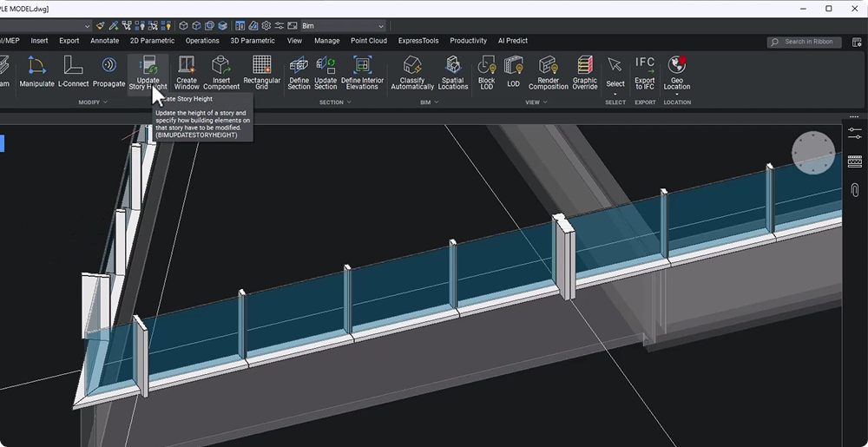Screen dimensions: 868x447
Task: Expand the VIEW panel group
Action: click(536, 102)
